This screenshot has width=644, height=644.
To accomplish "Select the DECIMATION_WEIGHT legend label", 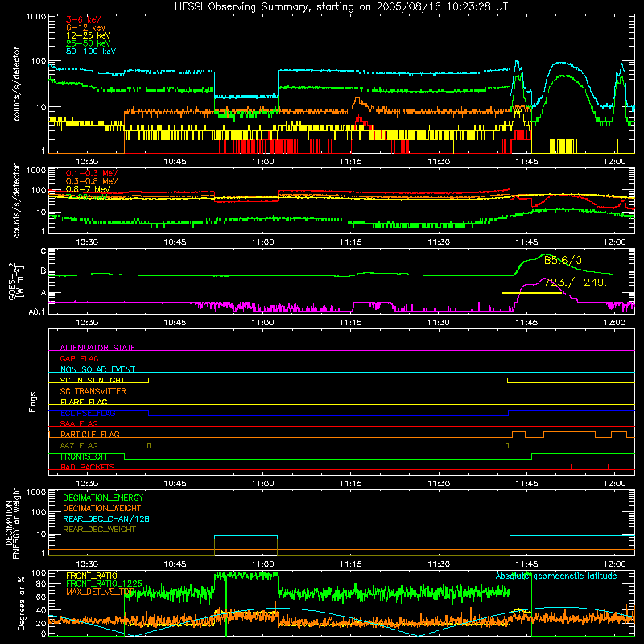I will tap(102, 508).
